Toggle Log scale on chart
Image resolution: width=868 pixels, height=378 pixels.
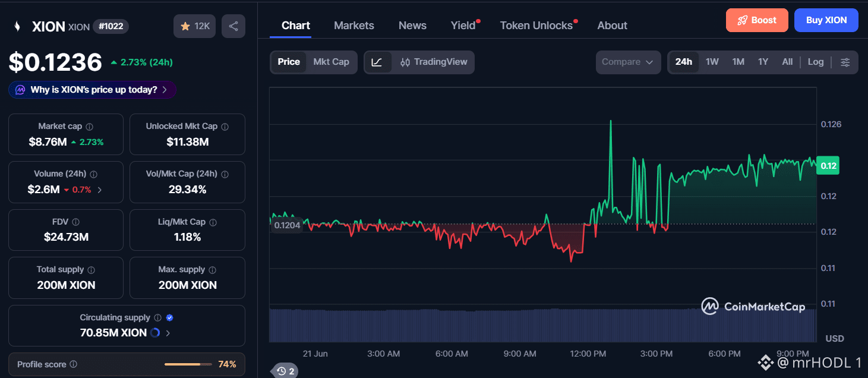(816, 62)
